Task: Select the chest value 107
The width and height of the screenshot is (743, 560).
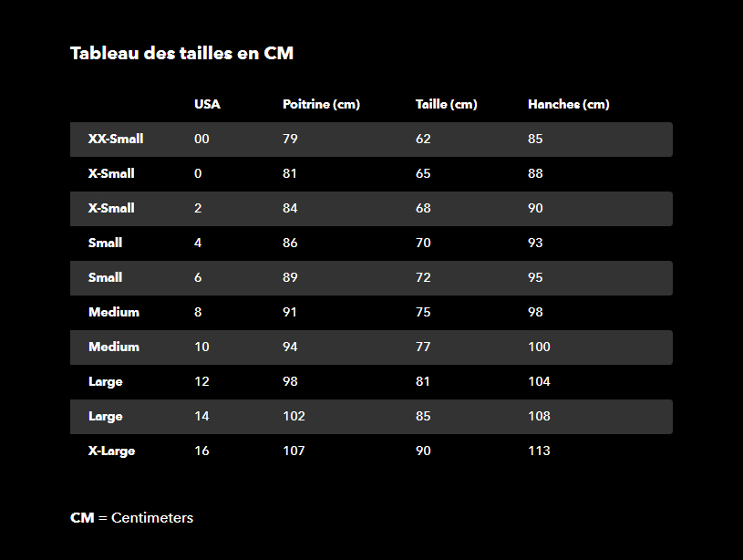Action: [x=294, y=451]
